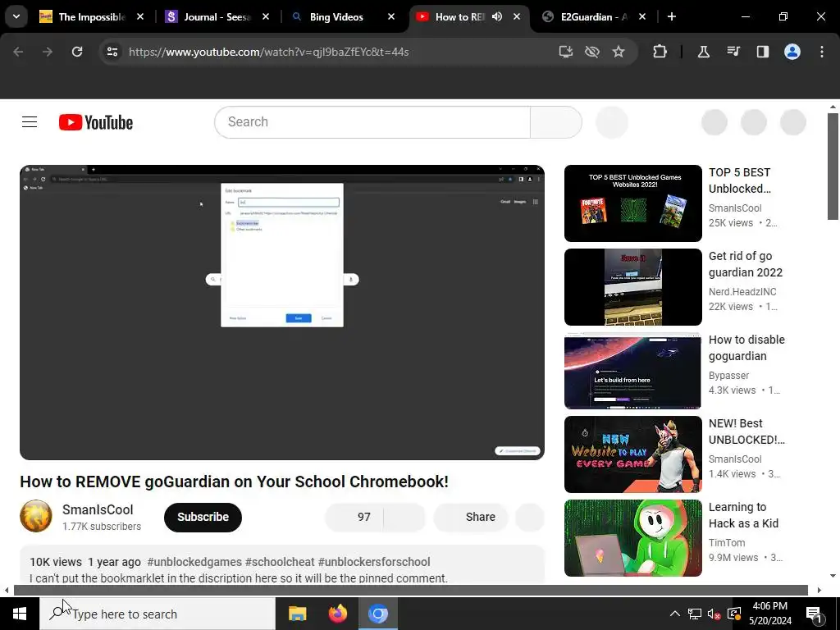This screenshot has height=630, width=840.
Task: Open Bypasser channel name
Action: [728, 376]
